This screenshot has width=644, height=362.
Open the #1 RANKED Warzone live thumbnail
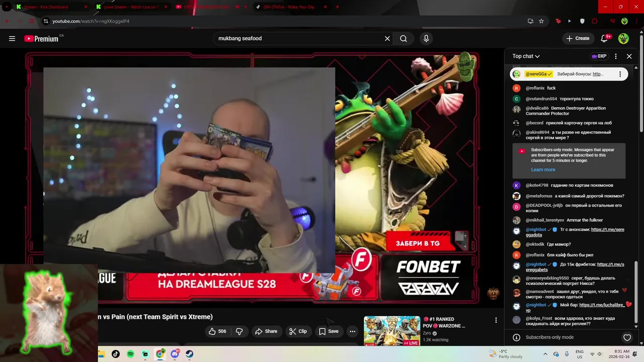coord(392,331)
